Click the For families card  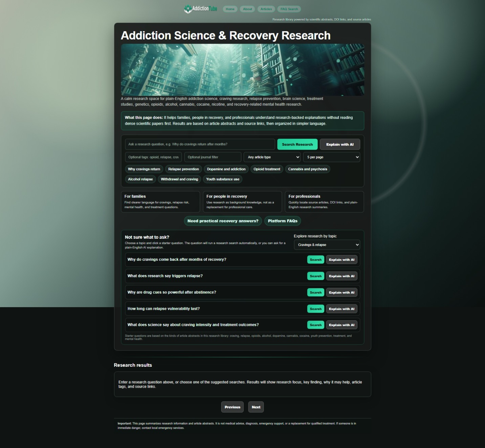point(160,202)
